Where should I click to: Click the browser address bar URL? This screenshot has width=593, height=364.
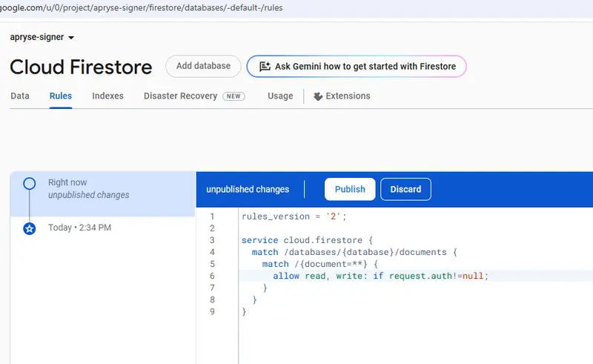point(142,8)
